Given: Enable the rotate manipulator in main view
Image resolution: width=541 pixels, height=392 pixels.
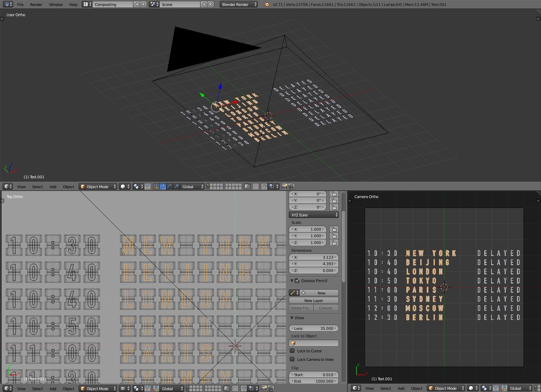Looking at the screenshot, I should [x=170, y=187].
